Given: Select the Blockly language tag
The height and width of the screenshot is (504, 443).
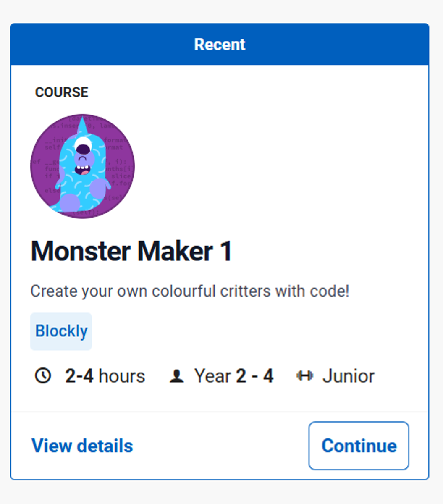Looking at the screenshot, I should [x=61, y=331].
